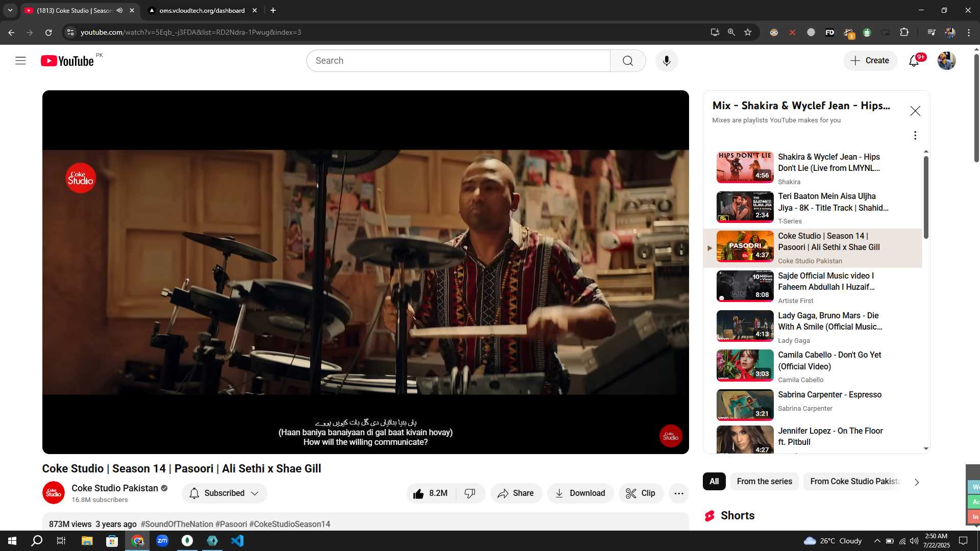Open Subscribed notification dropdown
This screenshot has width=980, height=551.
coord(225,493)
